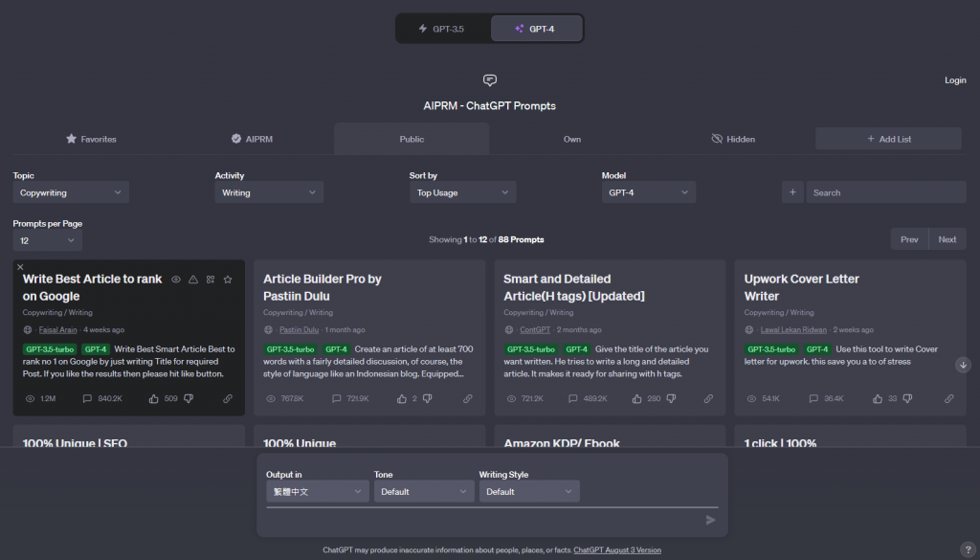Viewport: 980px width, 560px height.
Task: Add Write Best Article prompt to a list
Action: (x=211, y=280)
